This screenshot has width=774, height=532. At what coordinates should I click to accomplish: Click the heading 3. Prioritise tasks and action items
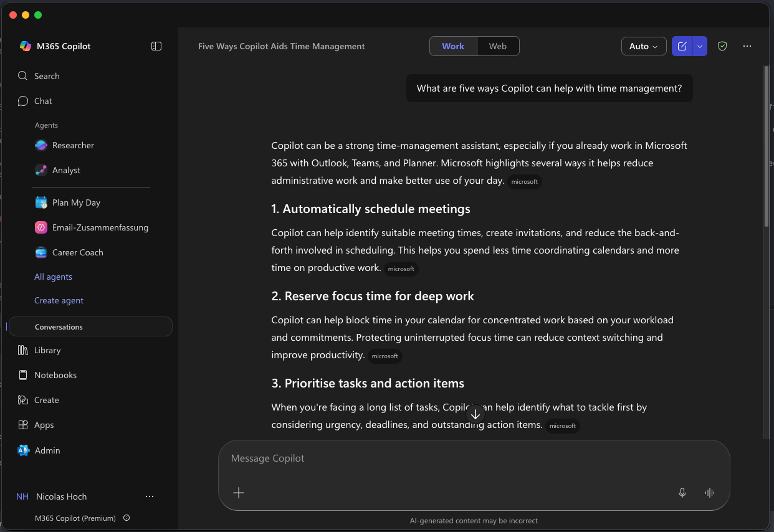pyautogui.click(x=368, y=383)
